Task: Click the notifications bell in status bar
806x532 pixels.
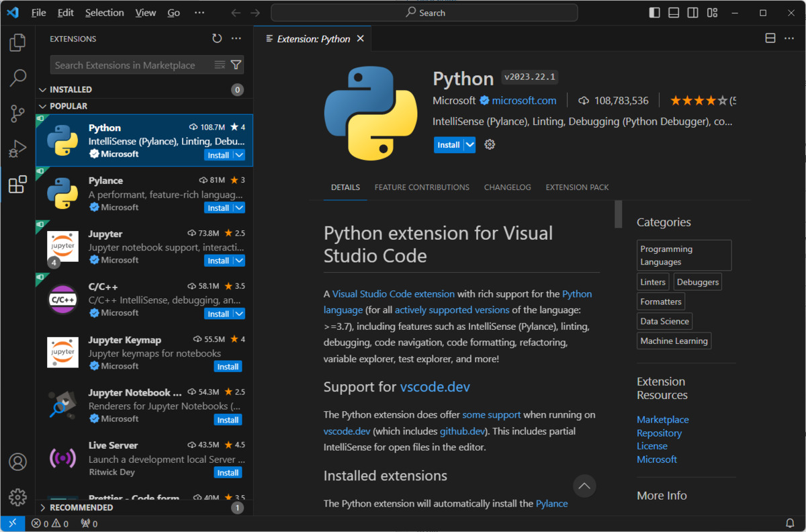Action: pyautogui.click(x=790, y=523)
